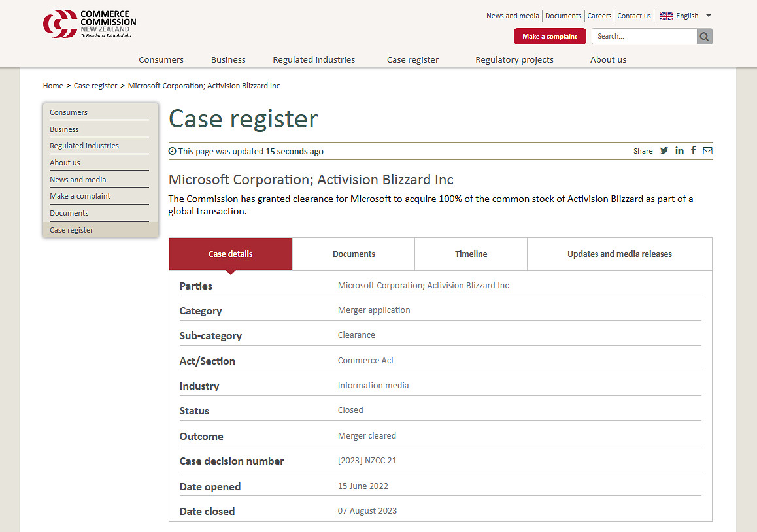Viewport: 757px width, 532px height.
Task: Click the search magnifier icon
Action: coord(704,37)
